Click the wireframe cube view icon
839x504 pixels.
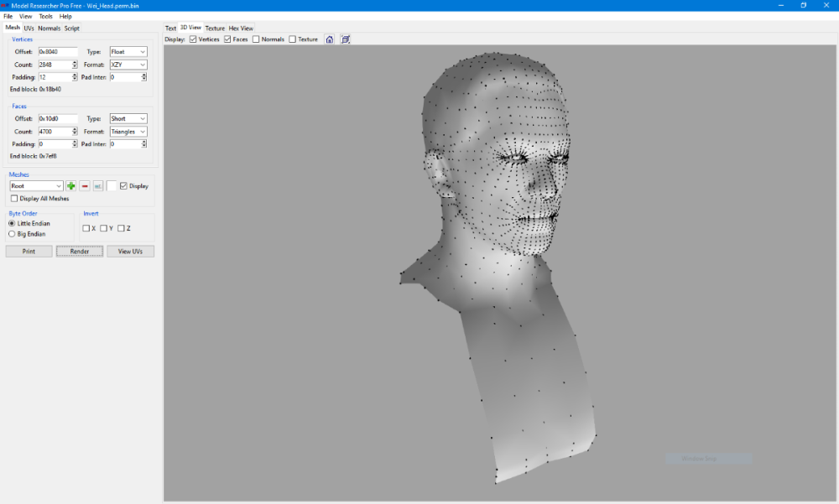point(346,39)
